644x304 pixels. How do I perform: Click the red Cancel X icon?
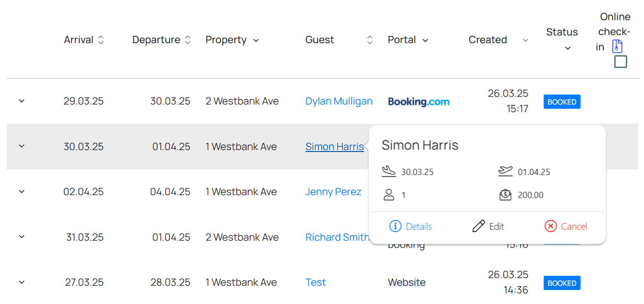pos(550,226)
